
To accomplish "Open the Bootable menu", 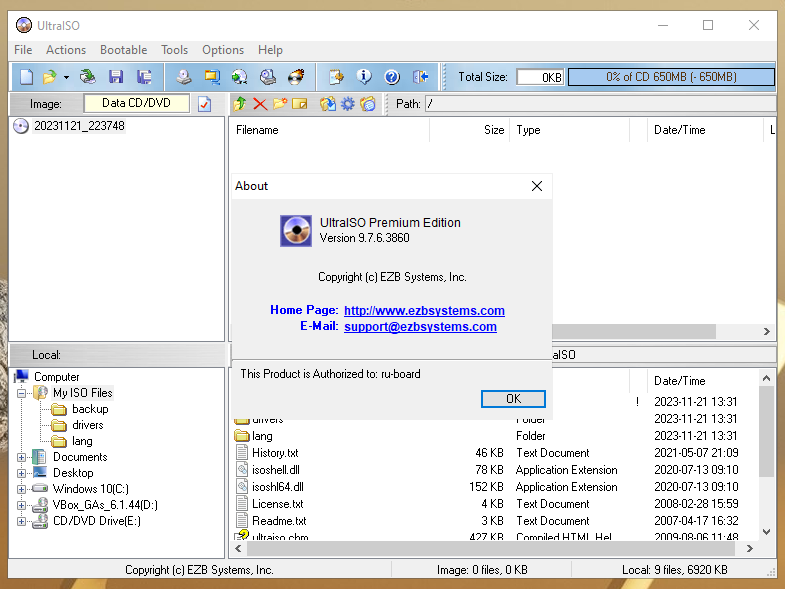I will [x=124, y=50].
